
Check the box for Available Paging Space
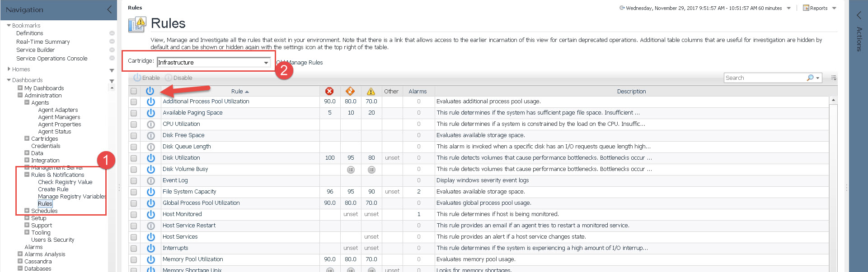(x=134, y=113)
